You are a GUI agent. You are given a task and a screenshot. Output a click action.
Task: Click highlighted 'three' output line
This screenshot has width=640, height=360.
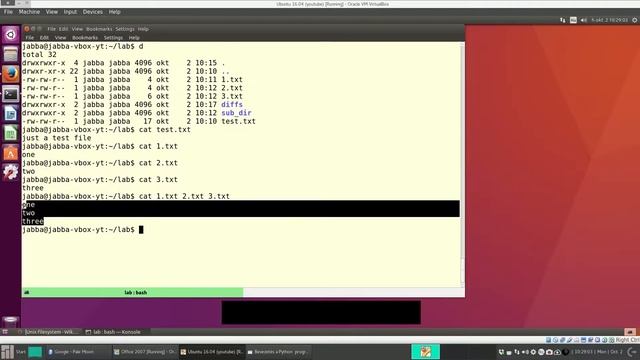click(33, 221)
